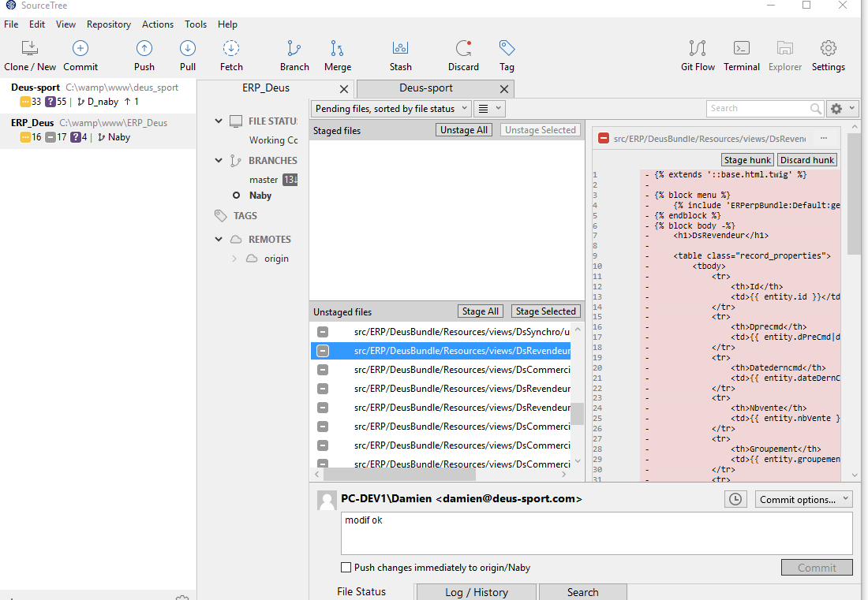Launch Terminal from the toolbar
This screenshot has width=868, height=600.
741,49
